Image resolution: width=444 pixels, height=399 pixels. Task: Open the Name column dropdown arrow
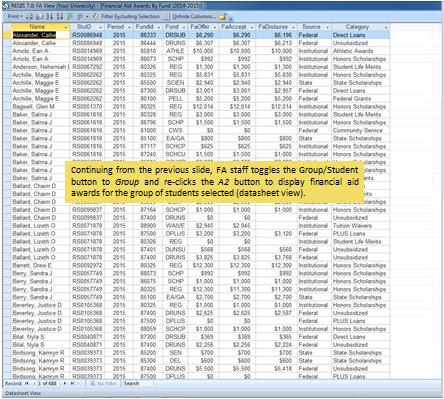click(x=66, y=27)
